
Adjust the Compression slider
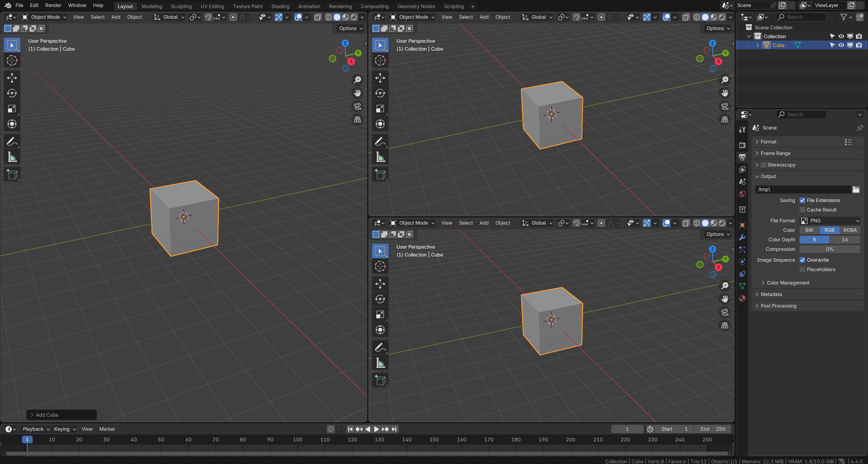(830, 249)
